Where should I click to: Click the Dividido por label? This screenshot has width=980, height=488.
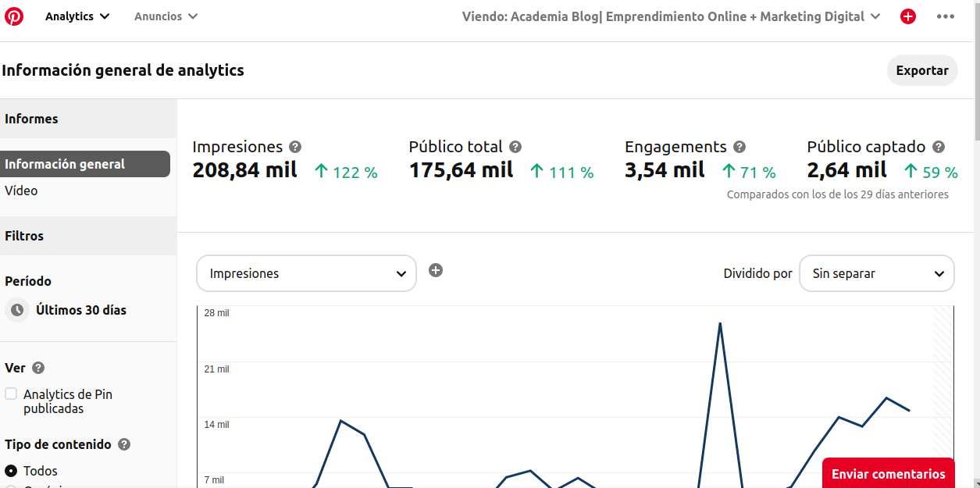pos(757,273)
